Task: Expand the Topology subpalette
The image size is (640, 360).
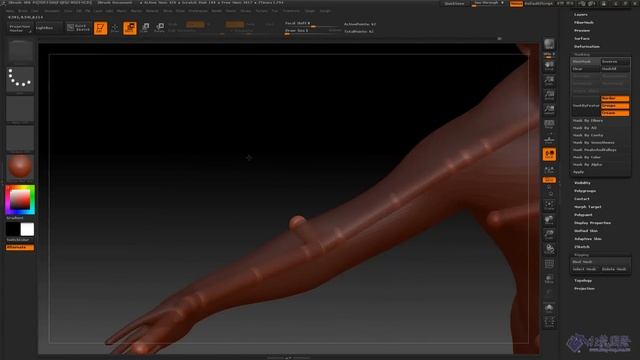Action: [x=583, y=280]
